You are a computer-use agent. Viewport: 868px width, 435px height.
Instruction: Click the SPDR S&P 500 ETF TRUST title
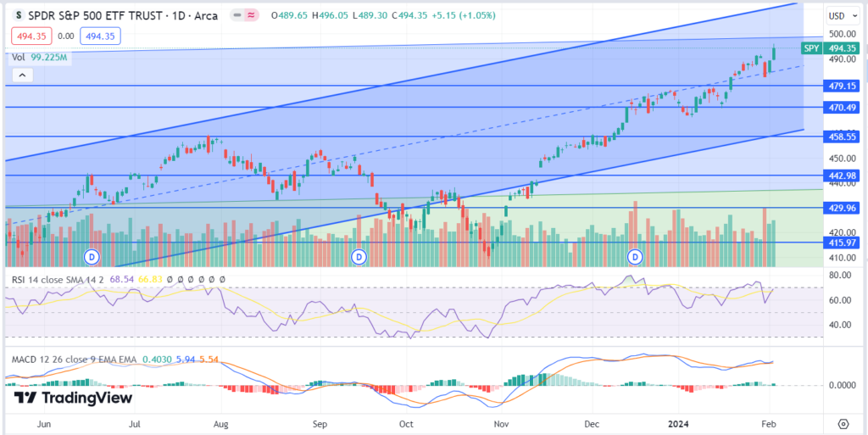pos(94,15)
